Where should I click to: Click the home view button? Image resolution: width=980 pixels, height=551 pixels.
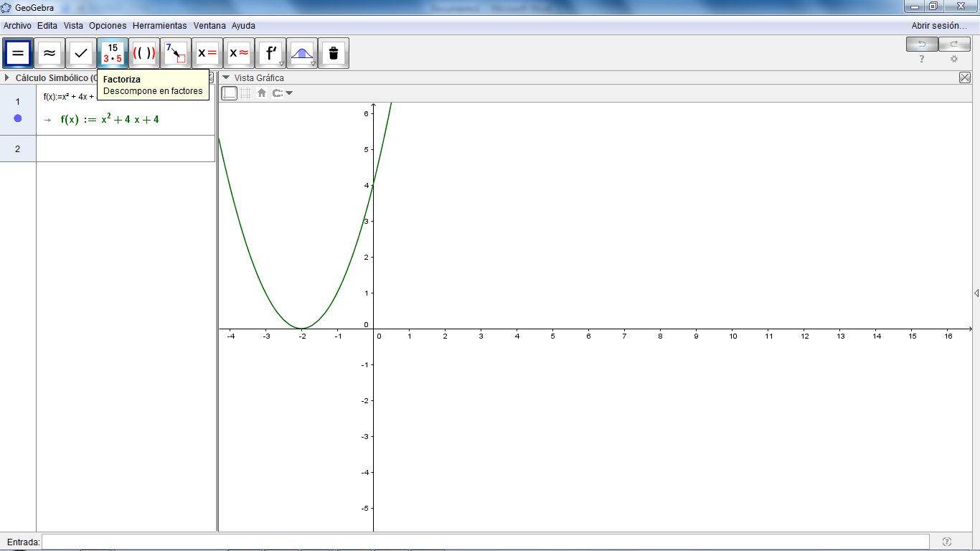(260, 93)
